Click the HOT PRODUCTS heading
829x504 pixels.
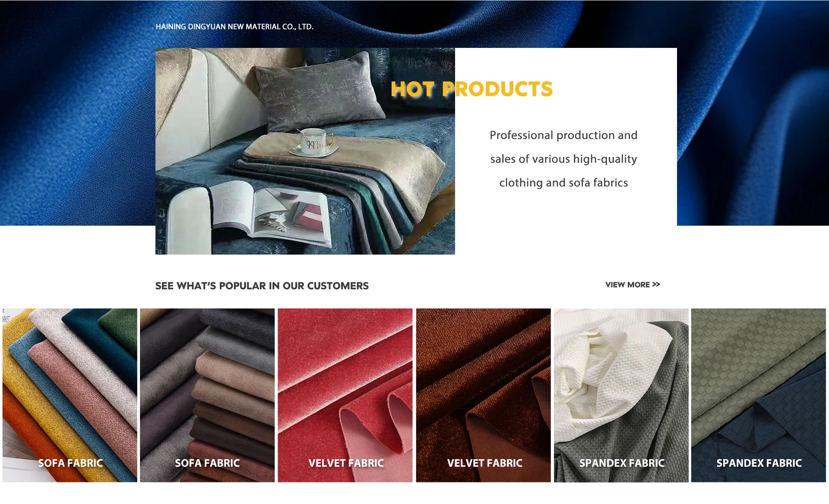point(471,89)
